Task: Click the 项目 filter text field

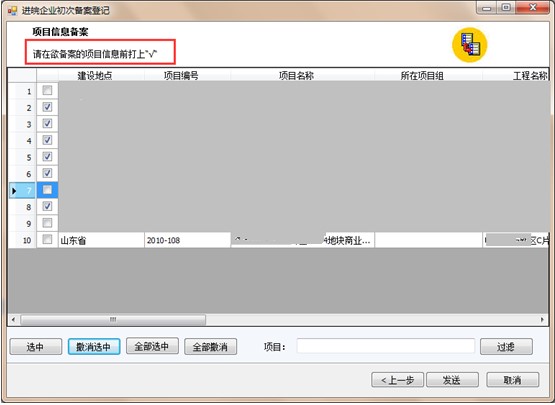Action: click(385, 346)
